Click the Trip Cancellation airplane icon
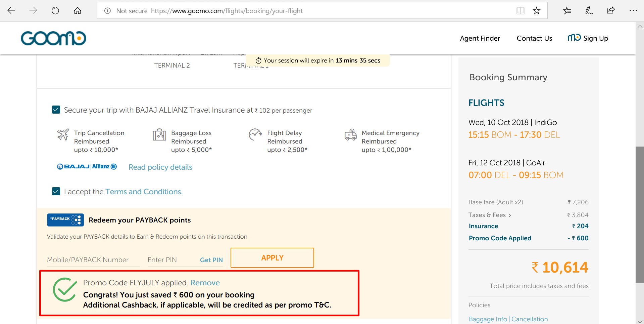The height and width of the screenshot is (324, 644). (63, 134)
